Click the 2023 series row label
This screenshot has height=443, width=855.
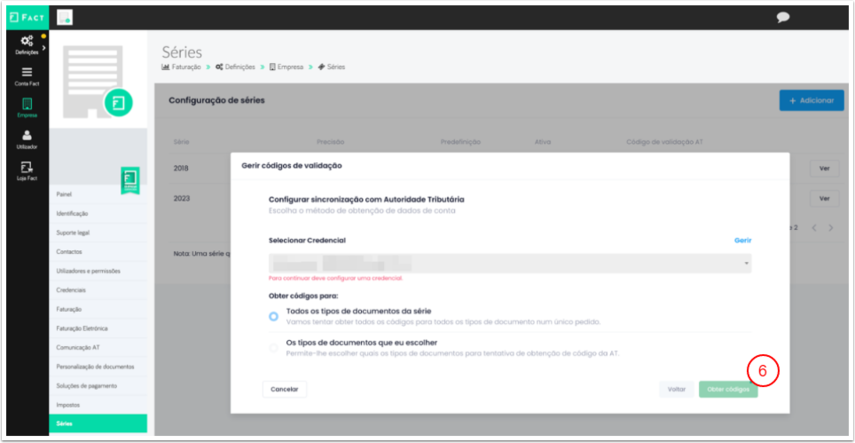click(182, 199)
